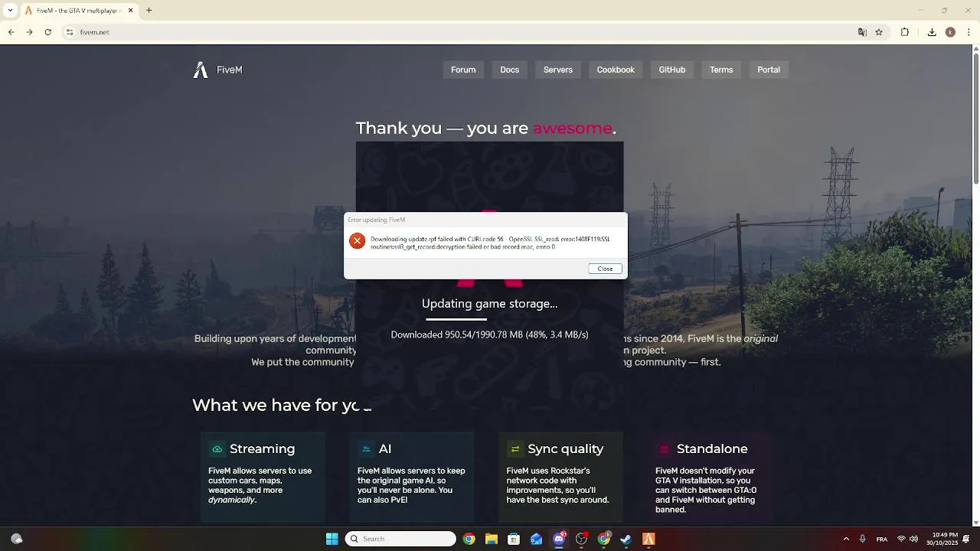
Task: Open Discord from the taskbar
Action: pyautogui.click(x=559, y=539)
